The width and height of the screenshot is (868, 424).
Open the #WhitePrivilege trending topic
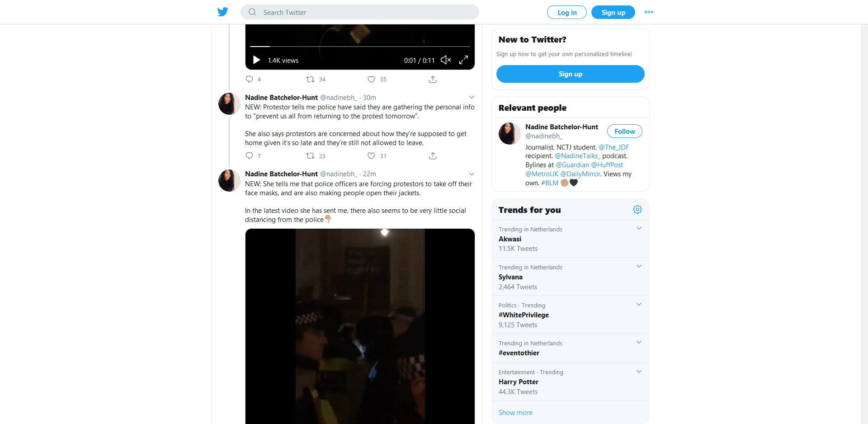point(524,315)
